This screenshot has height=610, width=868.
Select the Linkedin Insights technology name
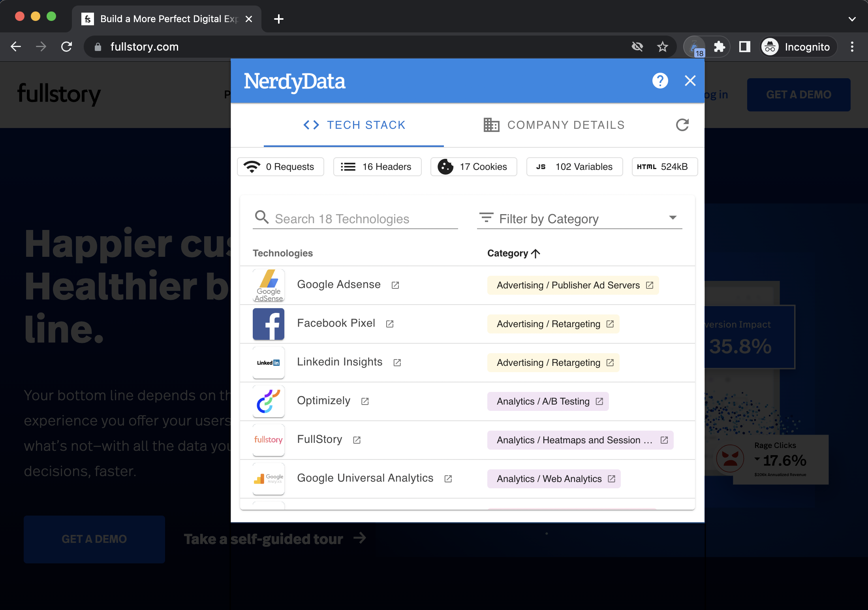coord(340,362)
